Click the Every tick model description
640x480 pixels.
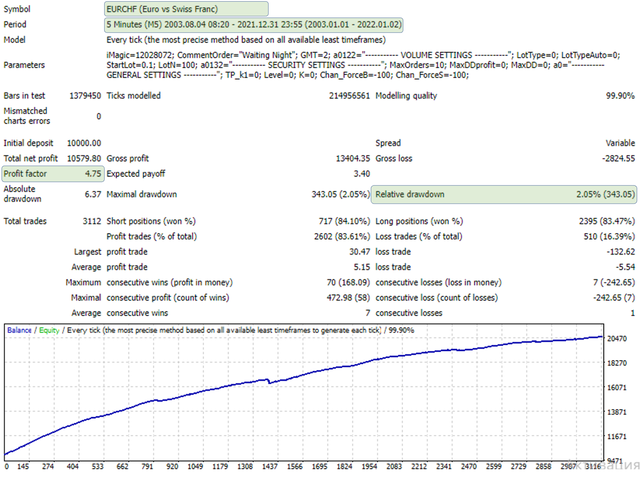coord(246,40)
